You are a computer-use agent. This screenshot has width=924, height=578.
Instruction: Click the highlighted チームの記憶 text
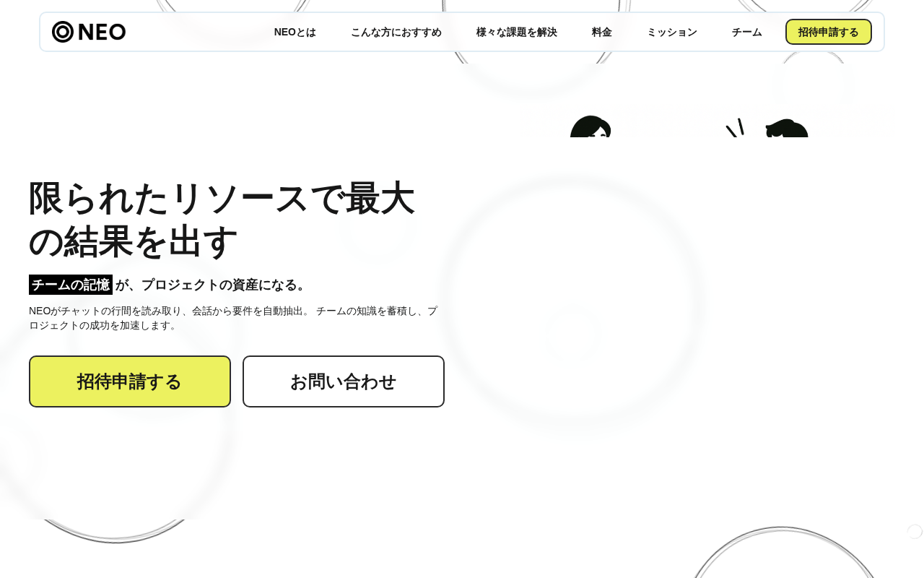click(71, 285)
